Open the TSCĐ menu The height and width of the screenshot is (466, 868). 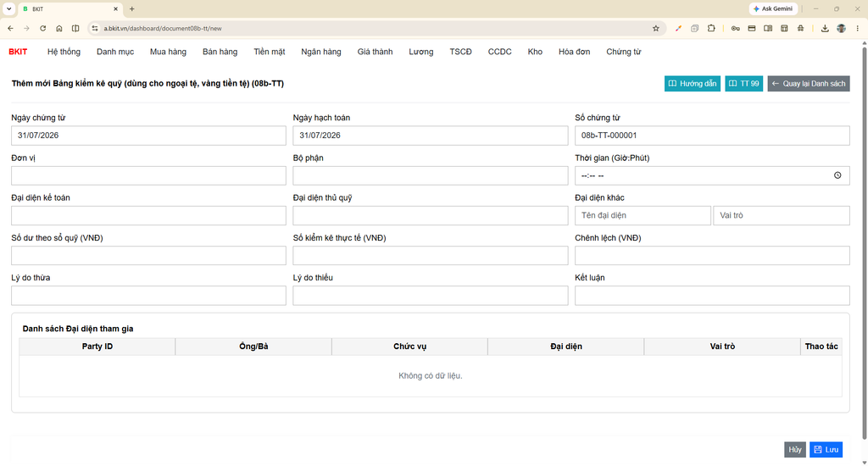(x=460, y=52)
